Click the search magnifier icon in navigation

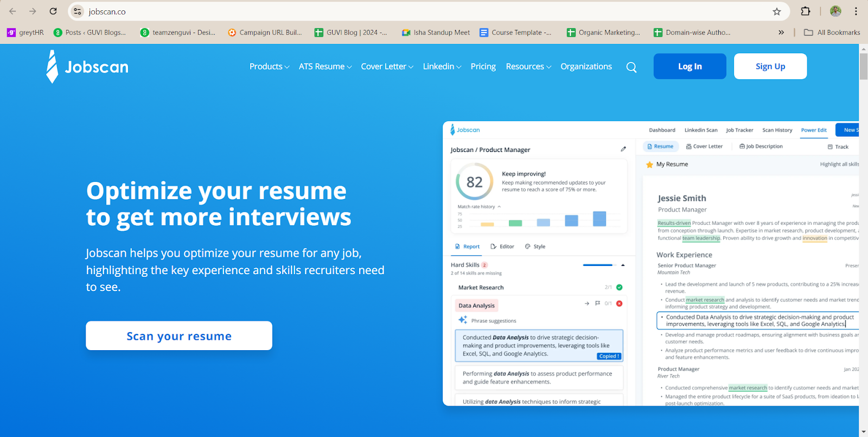point(631,67)
